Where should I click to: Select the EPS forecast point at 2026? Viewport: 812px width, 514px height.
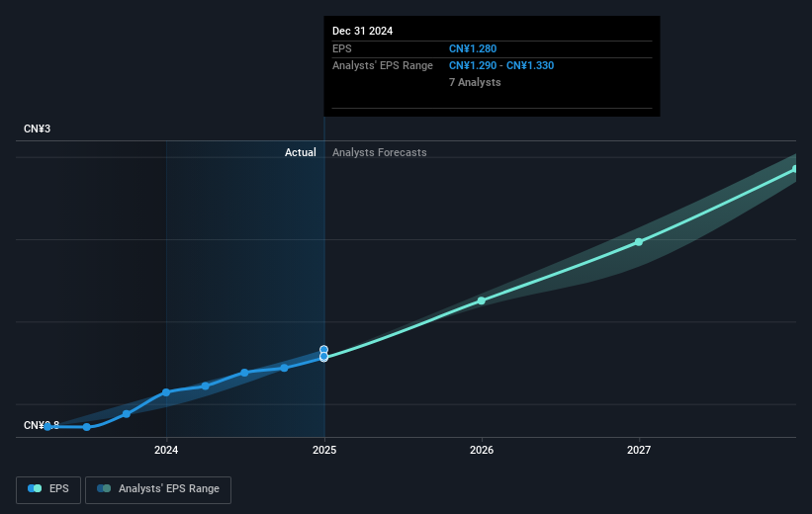click(x=481, y=300)
